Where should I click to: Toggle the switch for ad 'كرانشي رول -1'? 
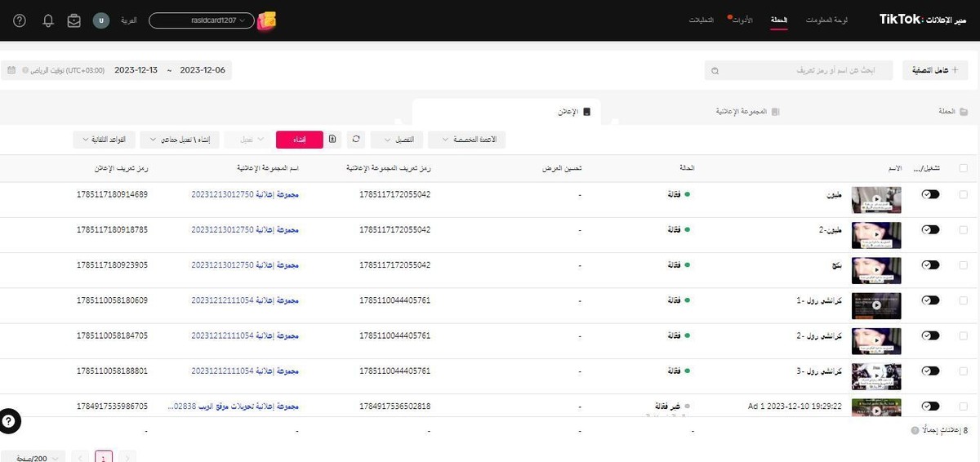coord(929,300)
